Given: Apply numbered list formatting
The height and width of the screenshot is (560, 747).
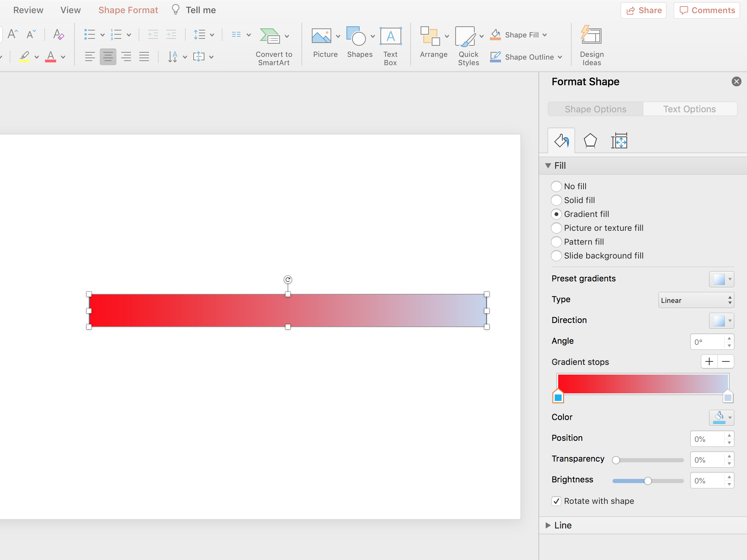Looking at the screenshot, I should [x=116, y=35].
